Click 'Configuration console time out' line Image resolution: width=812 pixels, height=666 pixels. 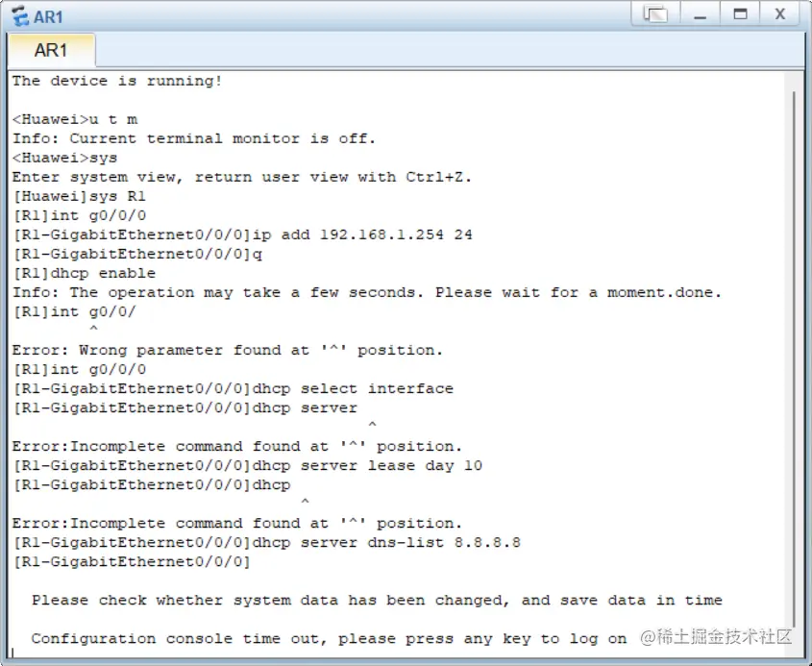(329, 638)
